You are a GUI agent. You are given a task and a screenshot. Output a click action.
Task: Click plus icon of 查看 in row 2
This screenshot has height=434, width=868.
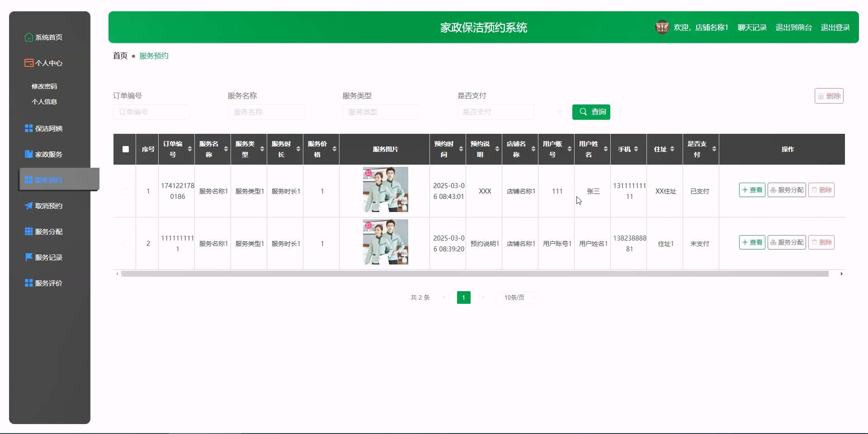click(x=745, y=242)
